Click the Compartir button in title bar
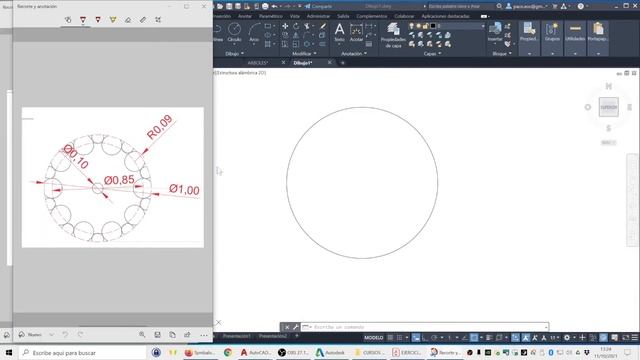Image resolution: width=640 pixels, height=360 pixels. (318, 6)
